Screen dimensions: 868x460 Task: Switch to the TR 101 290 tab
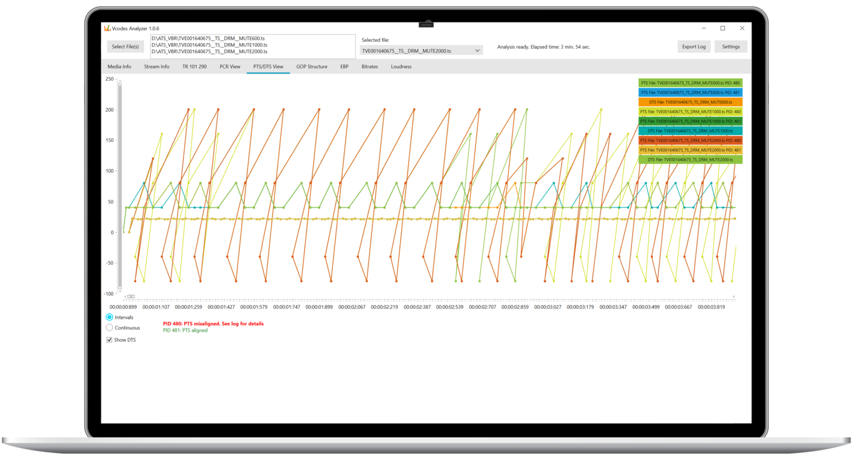click(x=194, y=66)
